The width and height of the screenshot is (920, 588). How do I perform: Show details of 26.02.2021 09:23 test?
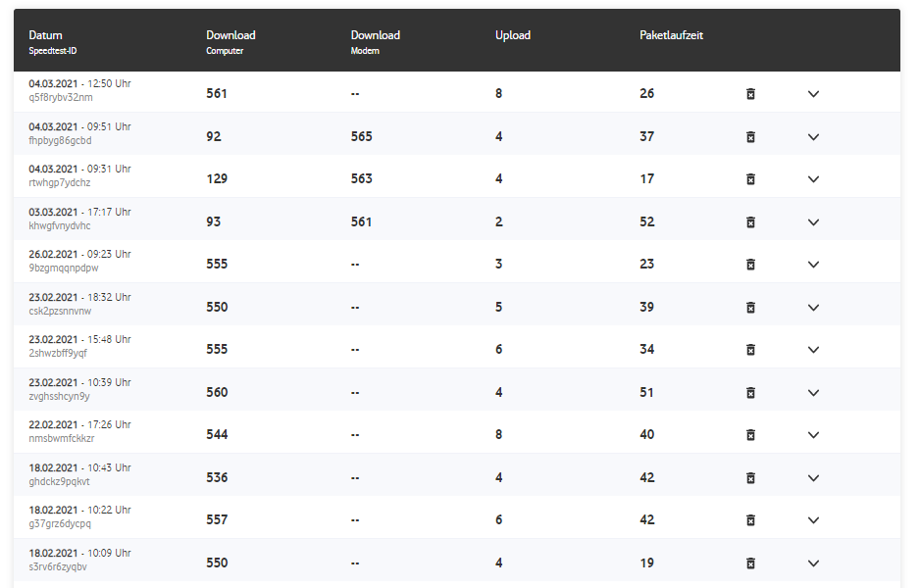click(x=813, y=265)
